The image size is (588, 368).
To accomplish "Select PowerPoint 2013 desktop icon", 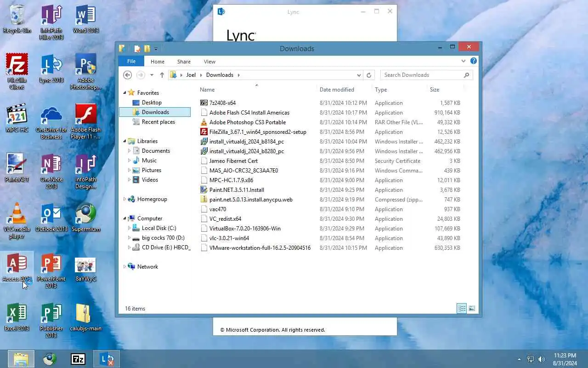I will click(51, 270).
